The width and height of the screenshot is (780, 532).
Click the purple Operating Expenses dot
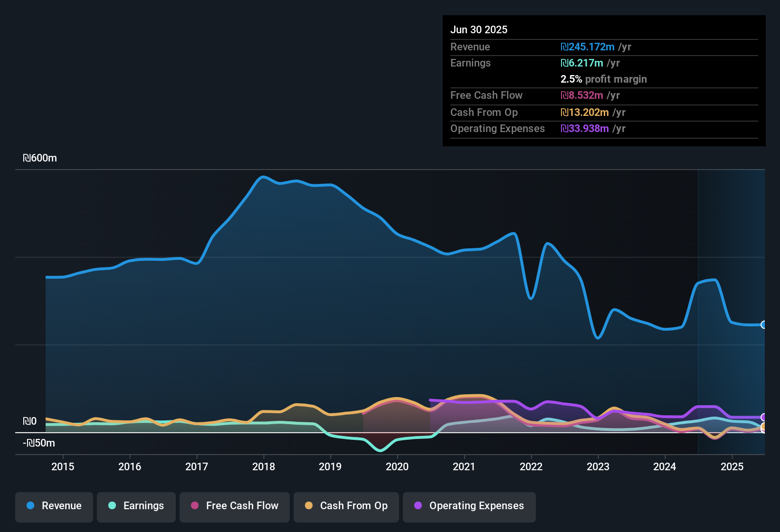click(418, 505)
